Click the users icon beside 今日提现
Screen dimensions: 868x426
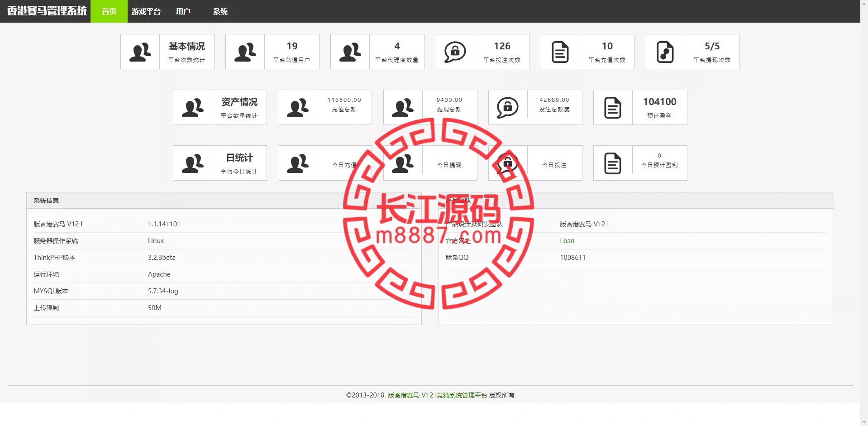403,163
